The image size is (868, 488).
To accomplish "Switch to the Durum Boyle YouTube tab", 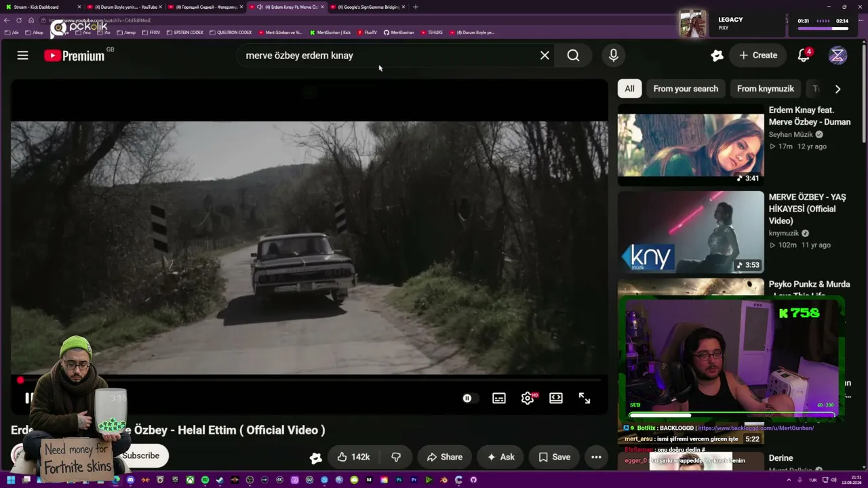I will click(x=124, y=7).
